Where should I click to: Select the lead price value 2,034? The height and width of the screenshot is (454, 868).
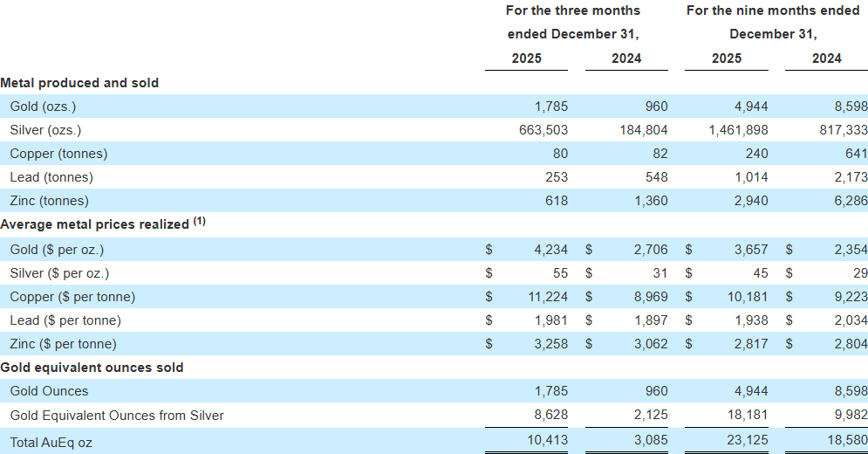tap(826, 320)
